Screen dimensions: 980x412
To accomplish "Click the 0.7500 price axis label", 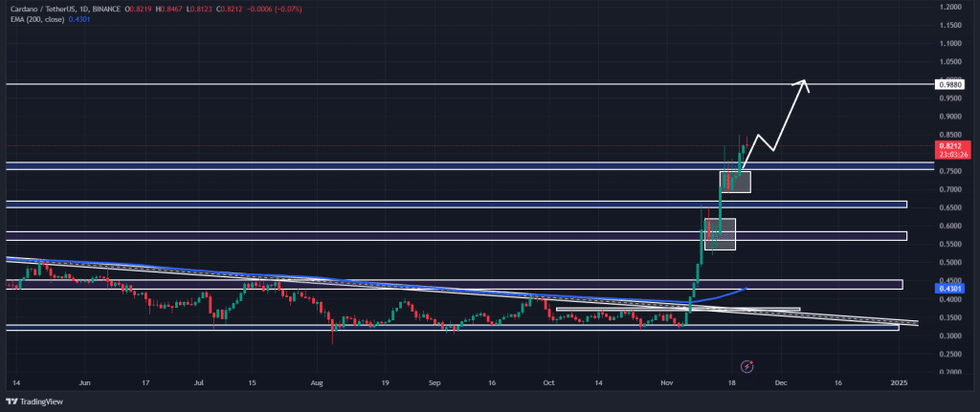I will tap(948, 171).
